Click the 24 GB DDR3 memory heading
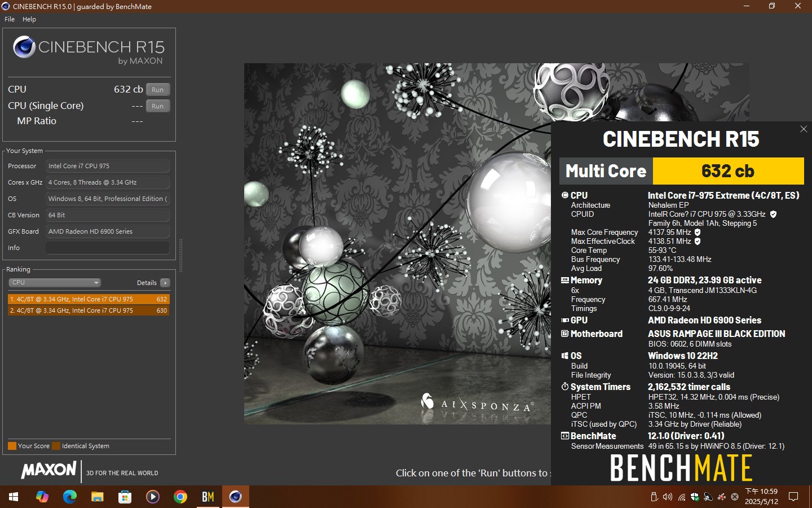 click(704, 280)
